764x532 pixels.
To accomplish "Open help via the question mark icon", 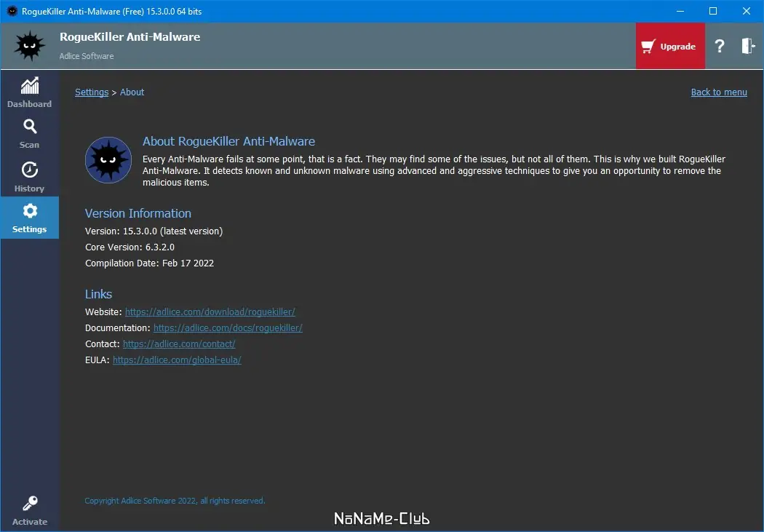I will click(x=719, y=46).
